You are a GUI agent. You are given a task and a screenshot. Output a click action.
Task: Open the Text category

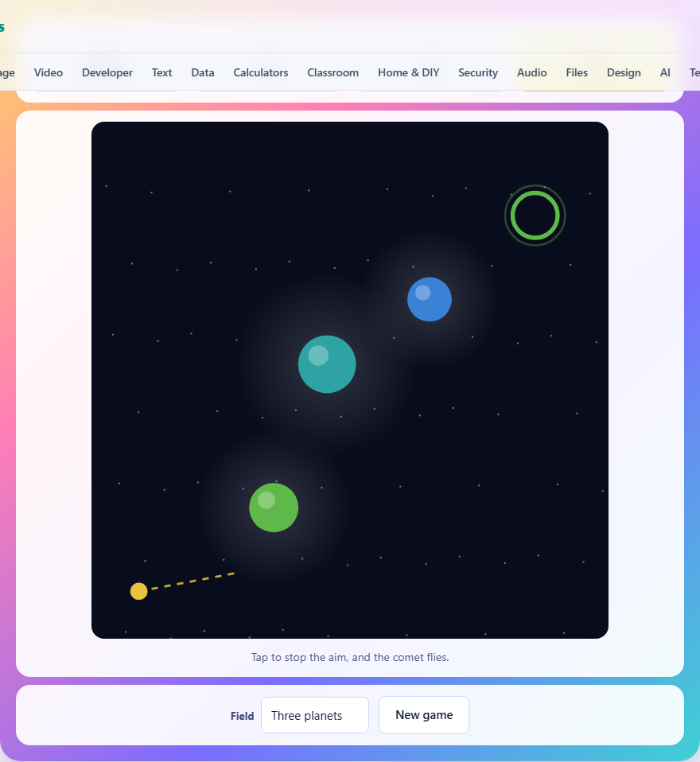(x=161, y=73)
